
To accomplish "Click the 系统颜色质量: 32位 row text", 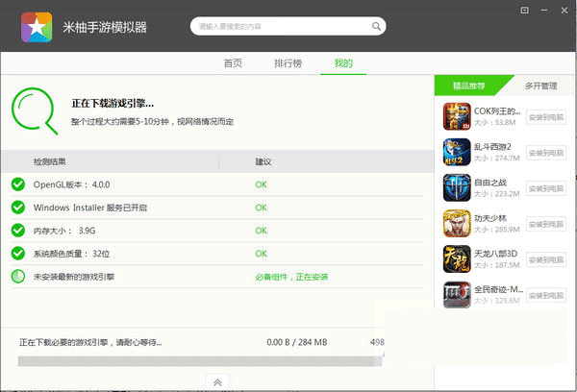I will [71, 254].
